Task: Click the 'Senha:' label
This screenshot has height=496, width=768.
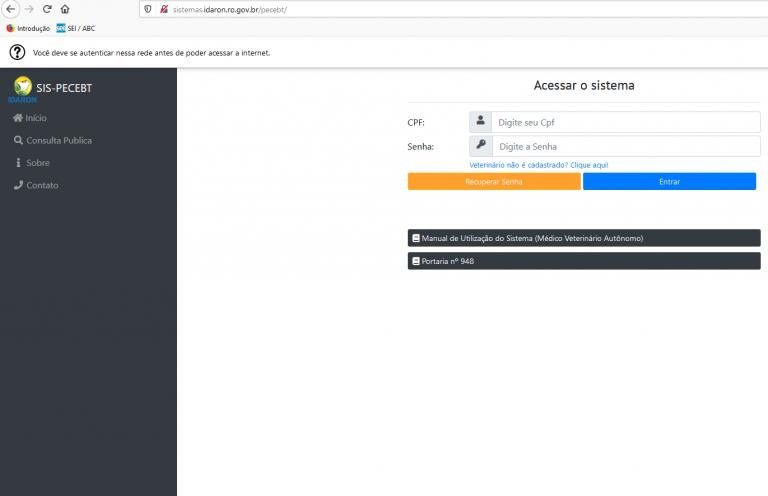Action: (420, 146)
